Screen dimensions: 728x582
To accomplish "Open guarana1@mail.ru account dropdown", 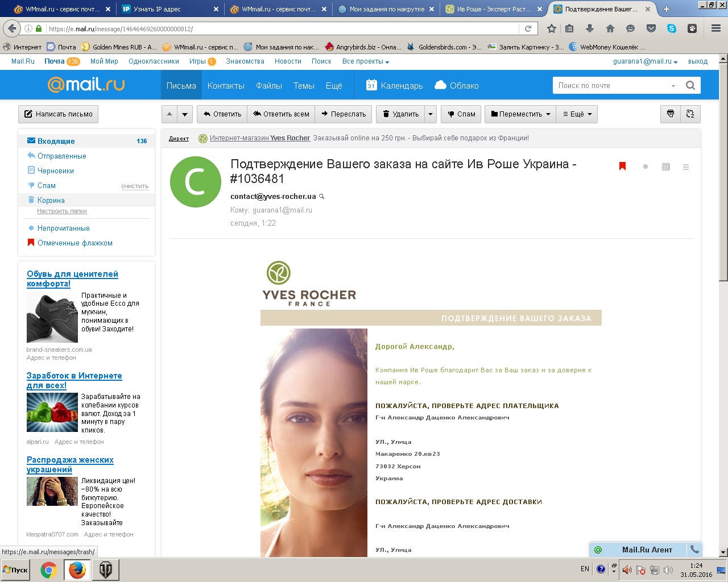I will point(645,61).
